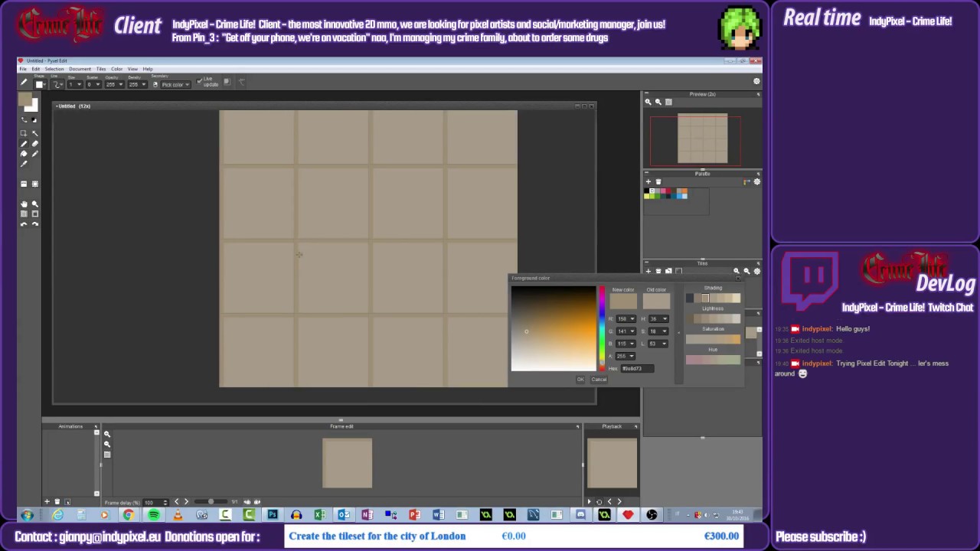Select the frame thumbnail in Frame edit
980x551 pixels.
(348, 463)
